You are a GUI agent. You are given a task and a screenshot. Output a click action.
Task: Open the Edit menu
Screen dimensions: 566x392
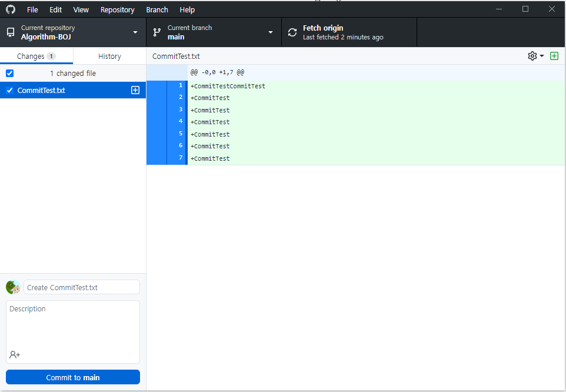(x=55, y=10)
